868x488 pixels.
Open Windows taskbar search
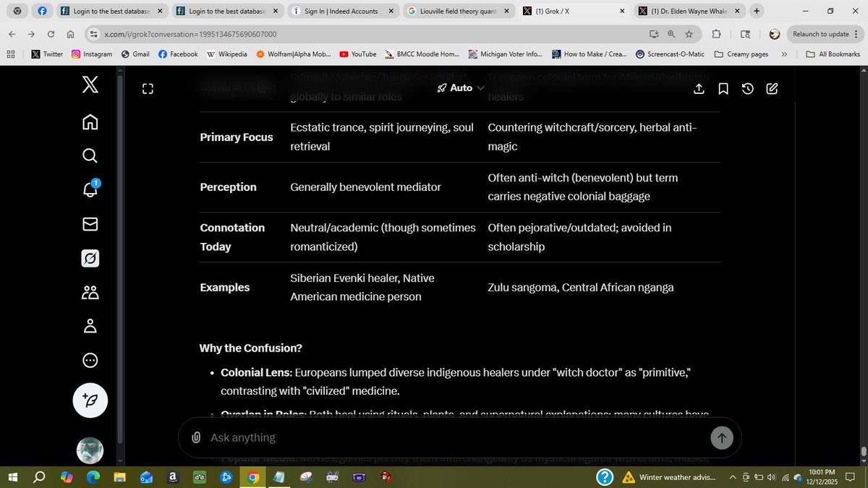pyautogui.click(x=40, y=477)
